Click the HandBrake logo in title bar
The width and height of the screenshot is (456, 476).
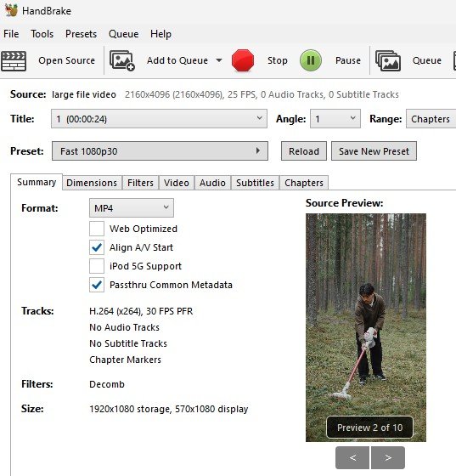[11, 10]
